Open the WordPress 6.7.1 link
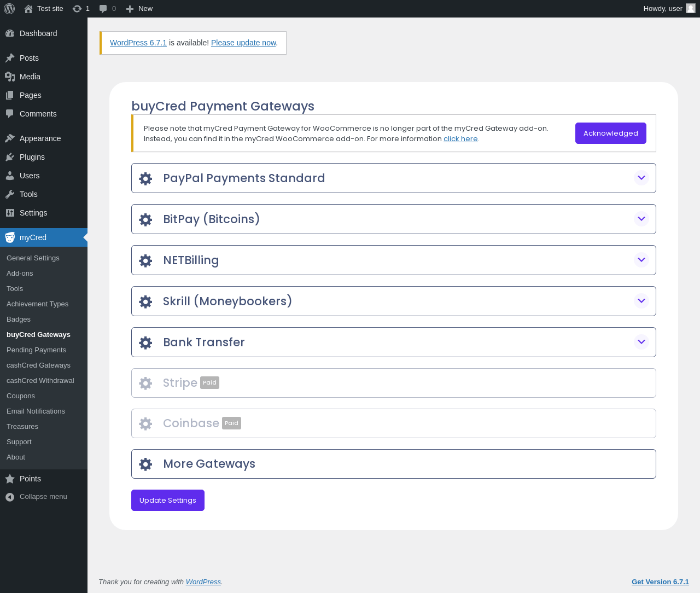 pos(138,43)
